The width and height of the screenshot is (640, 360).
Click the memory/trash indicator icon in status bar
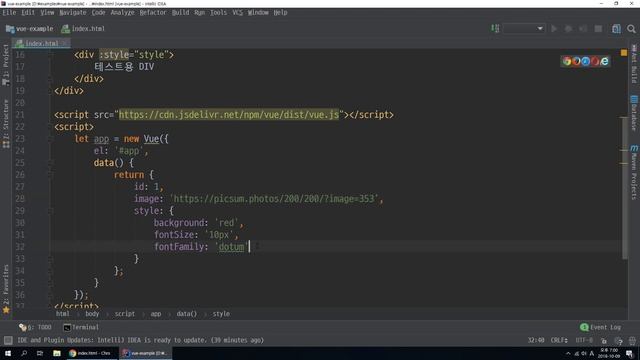(632, 340)
